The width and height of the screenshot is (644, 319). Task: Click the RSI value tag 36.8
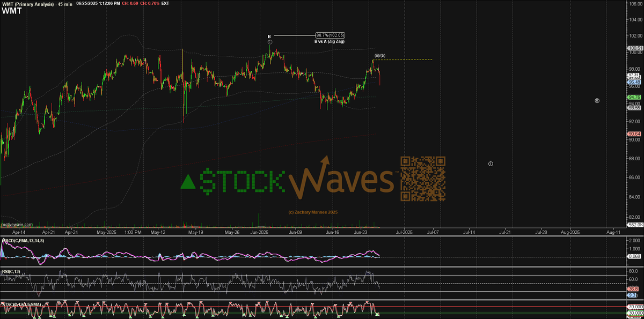click(x=634, y=288)
